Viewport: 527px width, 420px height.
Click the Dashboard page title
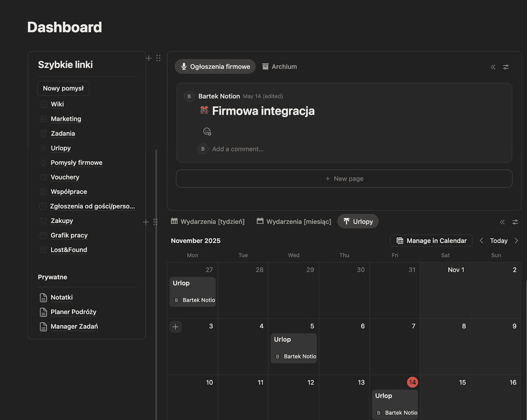64,27
